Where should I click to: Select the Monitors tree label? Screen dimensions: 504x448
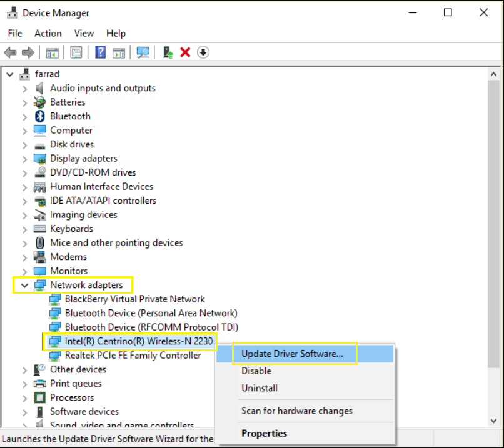click(x=69, y=271)
